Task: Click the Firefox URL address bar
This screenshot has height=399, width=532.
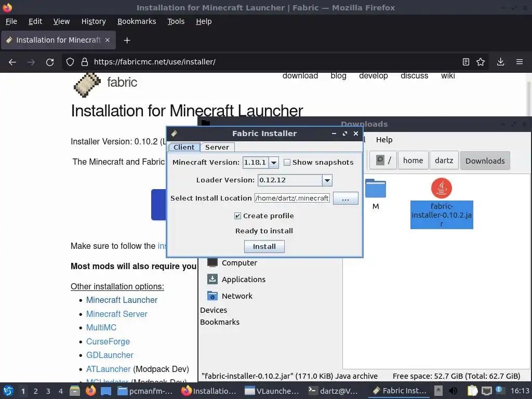Action: pyautogui.click(x=275, y=62)
